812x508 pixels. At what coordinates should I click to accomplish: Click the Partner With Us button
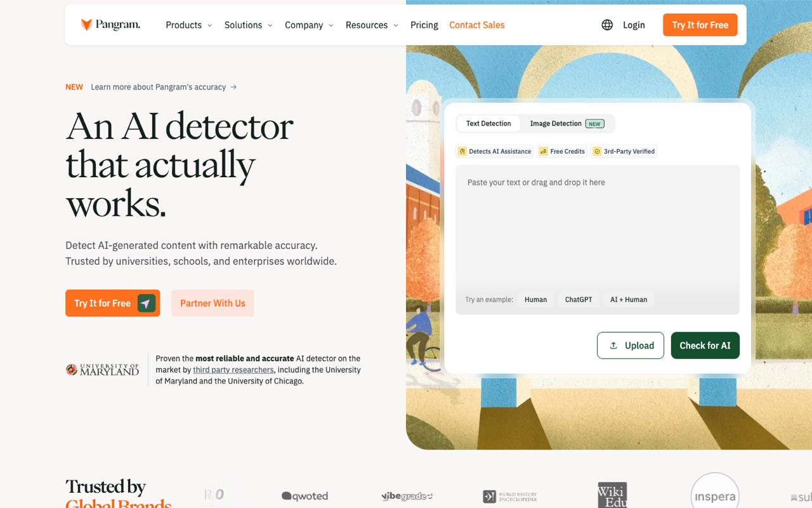213,303
